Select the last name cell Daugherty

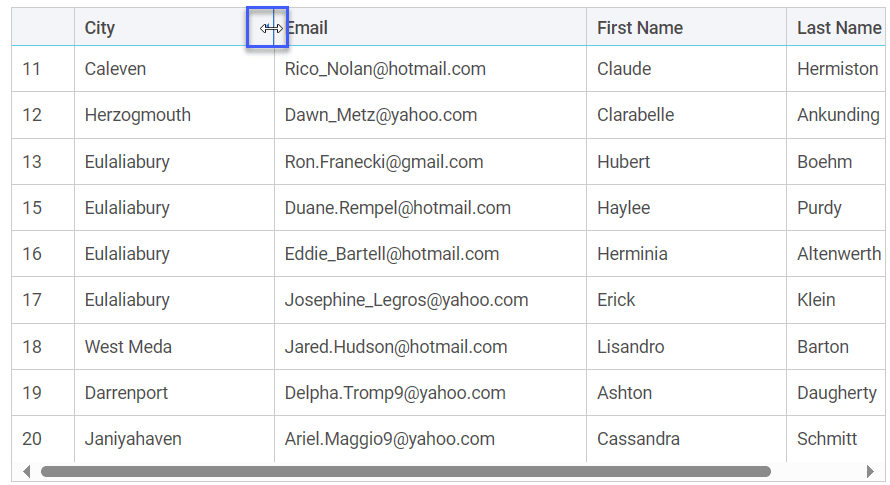(x=836, y=393)
